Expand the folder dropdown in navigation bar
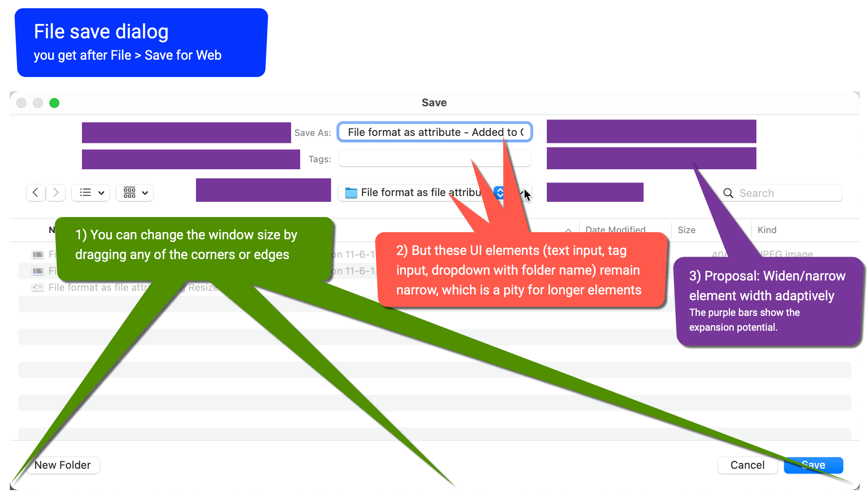The width and height of the screenshot is (868, 500). point(499,192)
